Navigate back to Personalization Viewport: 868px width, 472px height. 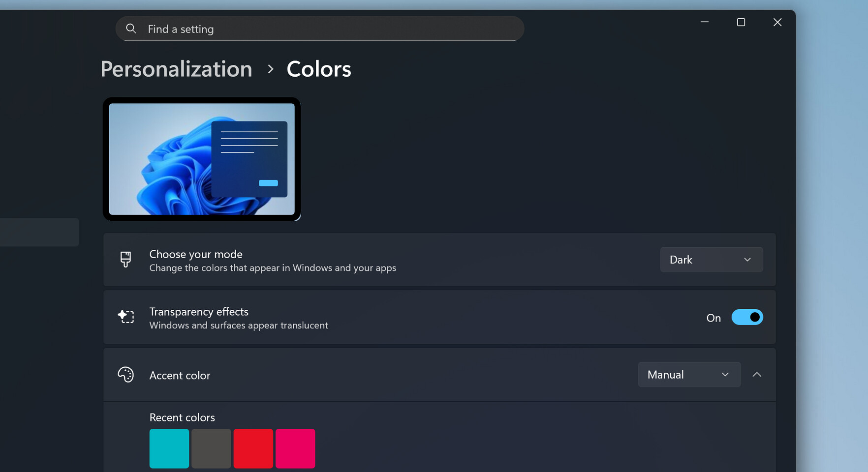(x=176, y=69)
